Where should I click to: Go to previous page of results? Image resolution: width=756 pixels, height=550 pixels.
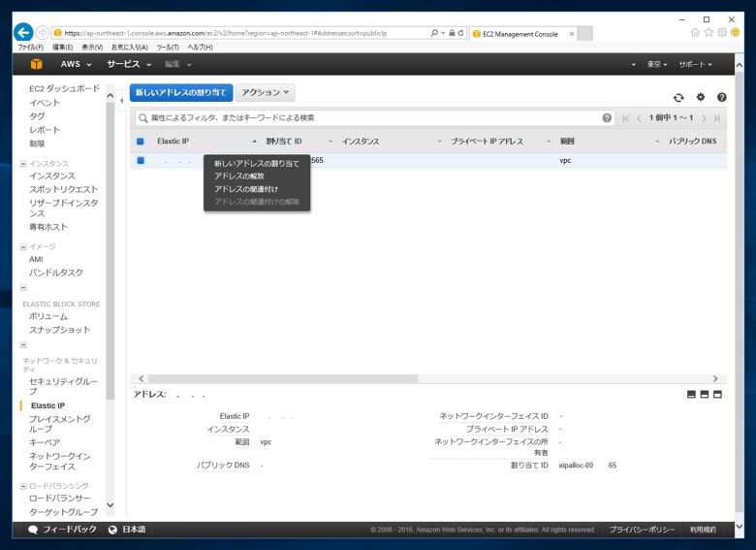click(x=639, y=118)
